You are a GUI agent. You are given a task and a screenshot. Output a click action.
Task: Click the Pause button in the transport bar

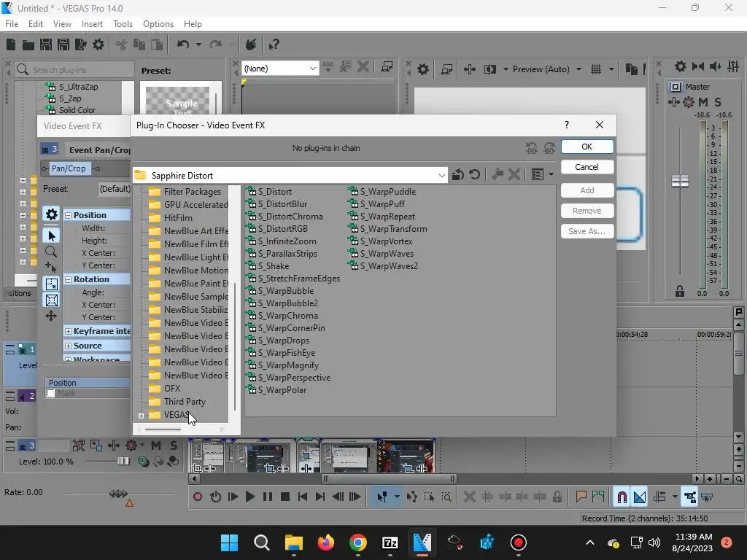pos(268,497)
